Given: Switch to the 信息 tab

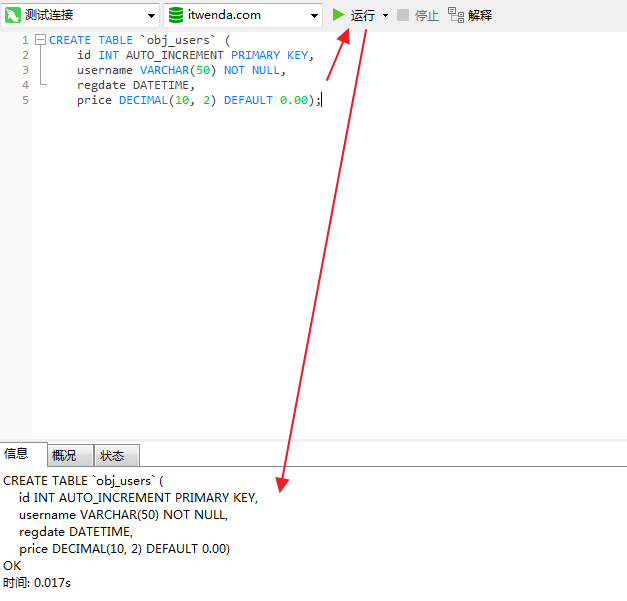Looking at the screenshot, I should point(16,455).
